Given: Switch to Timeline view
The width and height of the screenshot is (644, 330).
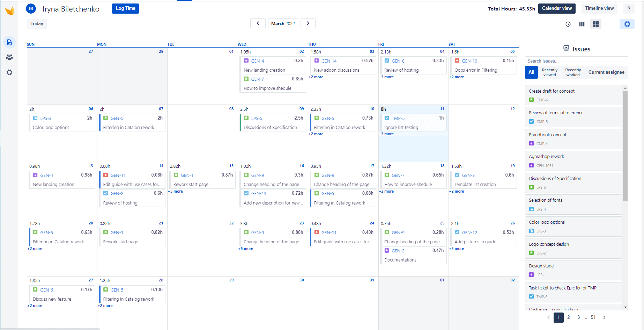Looking at the screenshot, I should coord(599,8).
